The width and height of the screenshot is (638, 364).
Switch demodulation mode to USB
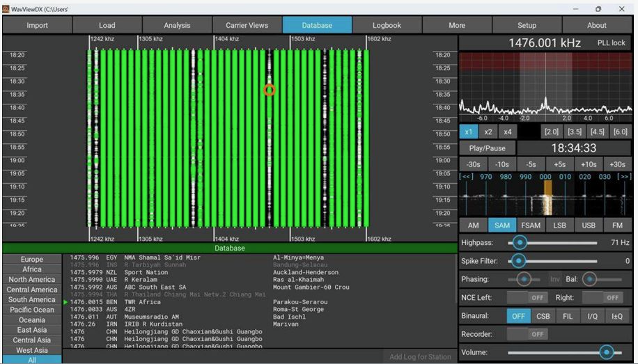click(589, 225)
